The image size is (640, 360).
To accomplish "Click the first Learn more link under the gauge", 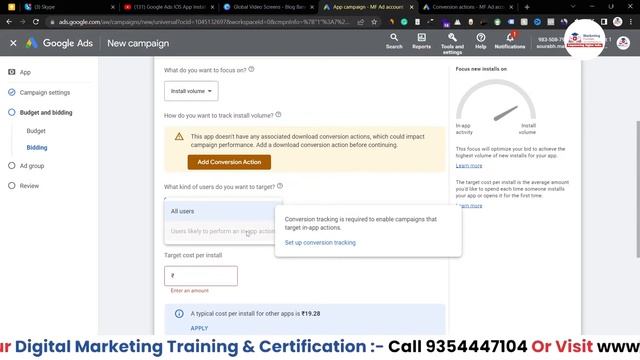I will coord(469,166).
